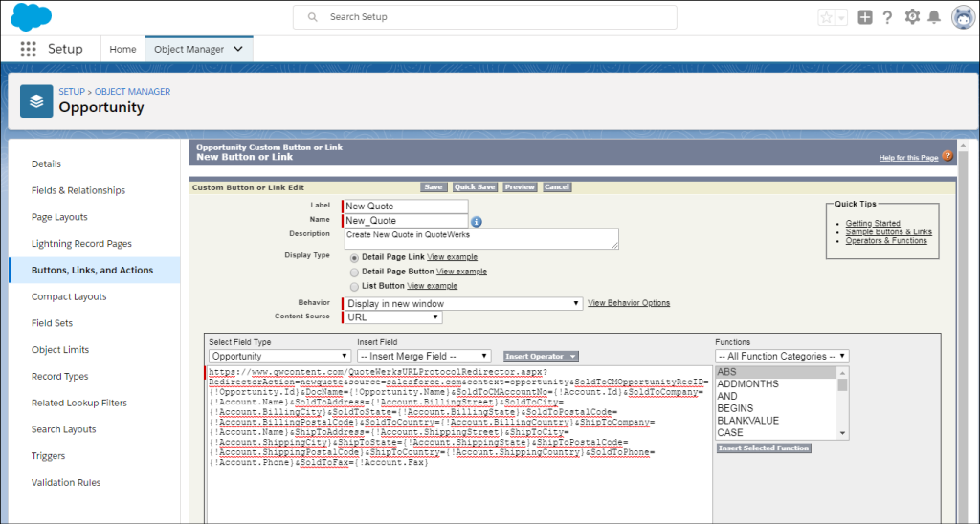Open Fields & Relationships in sidebar
This screenshot has height=524, width=980.
pos(78,190)
